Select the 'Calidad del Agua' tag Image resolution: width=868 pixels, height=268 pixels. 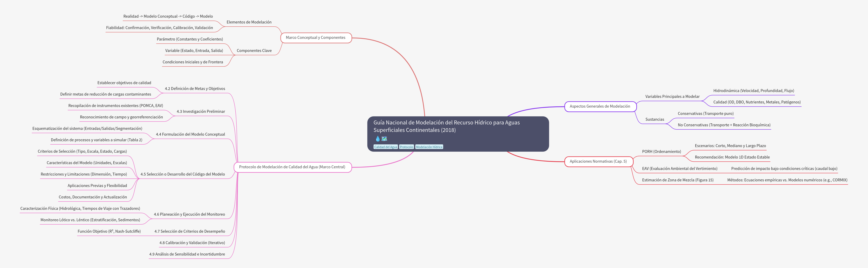(x=385, y=147)
